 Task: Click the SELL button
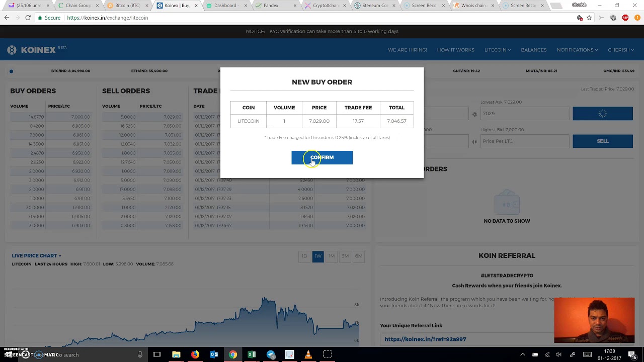(x=603, y=141)
